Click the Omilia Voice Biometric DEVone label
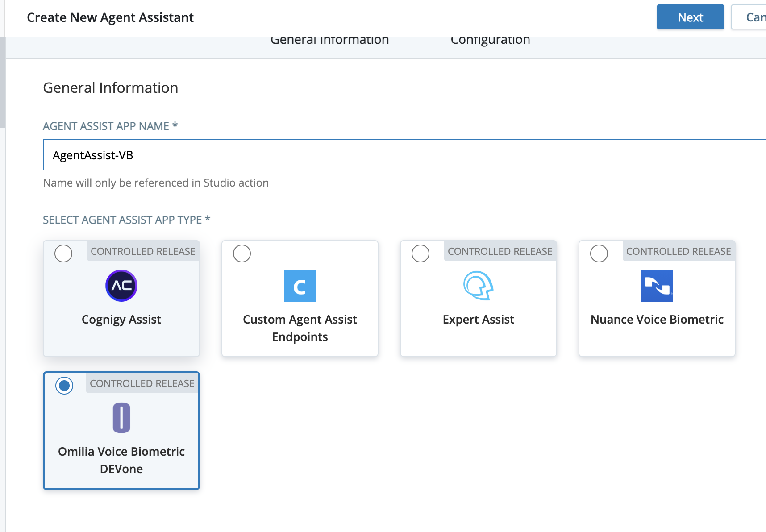This screenshot has width=766, height=532. [121, 460]
